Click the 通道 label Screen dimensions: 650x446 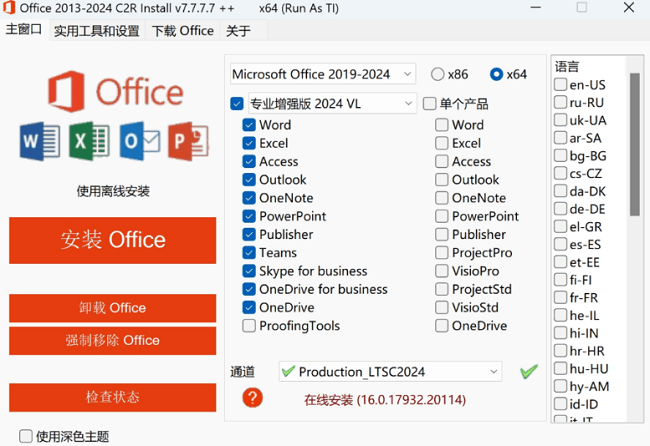243,372
